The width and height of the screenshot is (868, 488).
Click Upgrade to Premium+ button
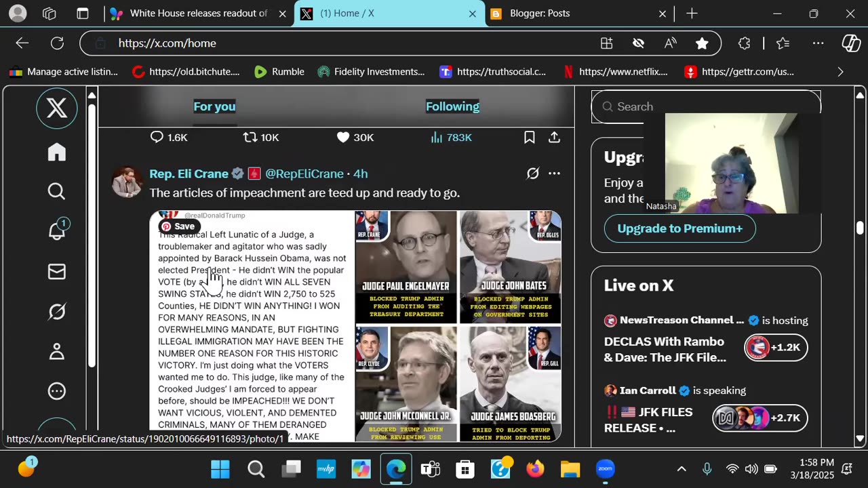(679, 228)
